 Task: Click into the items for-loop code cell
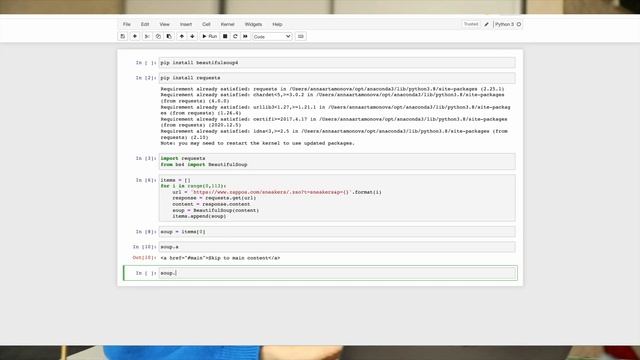[x=337, y=198]
